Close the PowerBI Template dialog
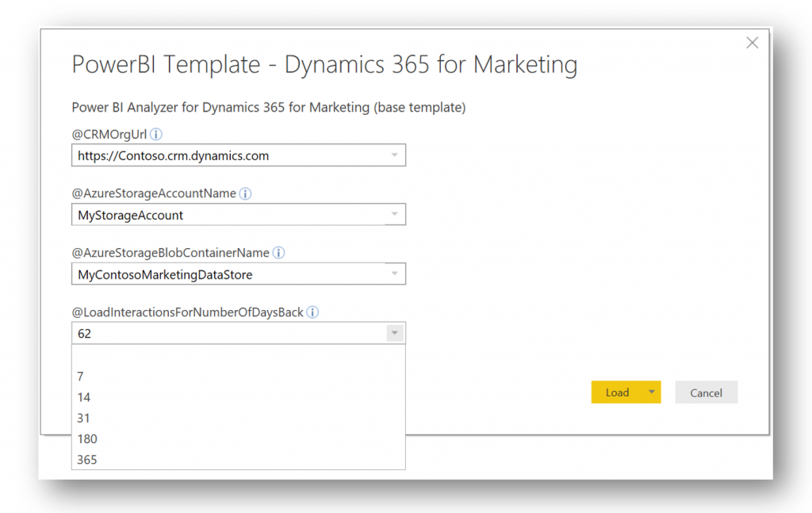The height and width of the screenshot is (513, 812). tap(752, 43)
